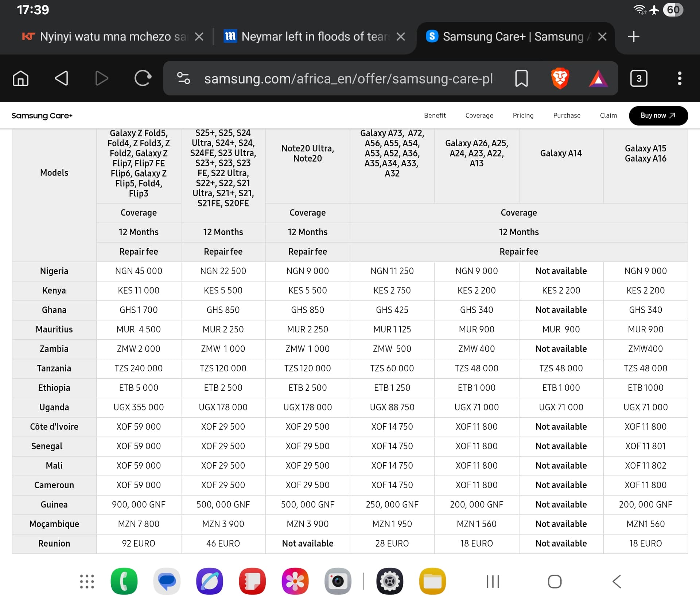Launch the Camera app from dock
Viewport: 700px width, 602px height.
(338, 581)
